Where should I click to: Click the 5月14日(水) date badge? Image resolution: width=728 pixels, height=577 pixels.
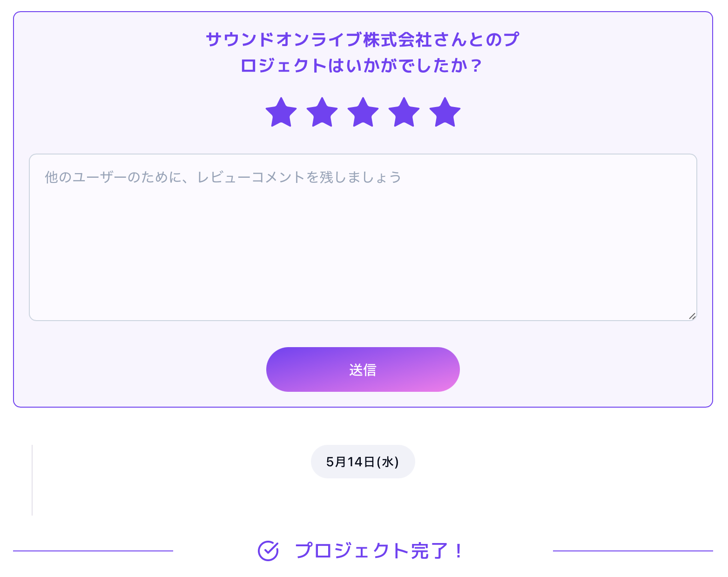pos(363,462)
